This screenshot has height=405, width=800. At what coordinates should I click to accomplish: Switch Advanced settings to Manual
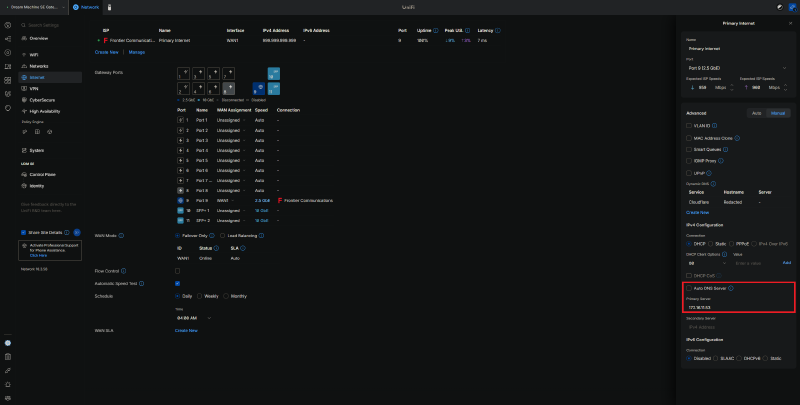[778, 113]
